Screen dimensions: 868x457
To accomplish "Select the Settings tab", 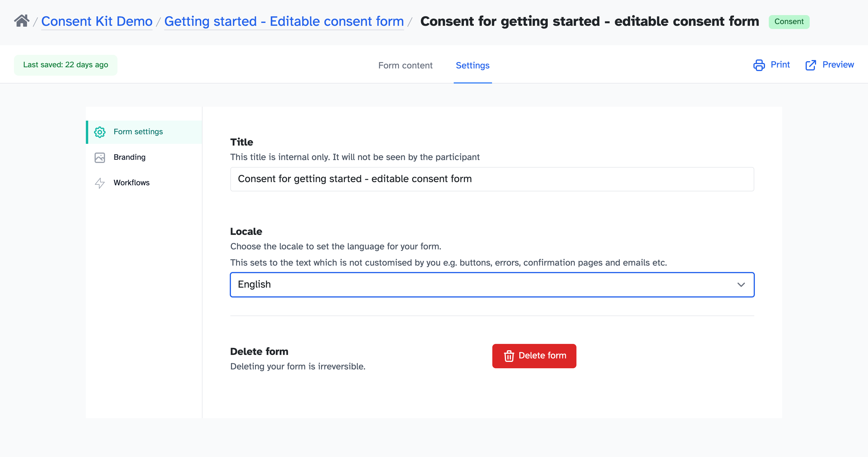I will (472, 65).
